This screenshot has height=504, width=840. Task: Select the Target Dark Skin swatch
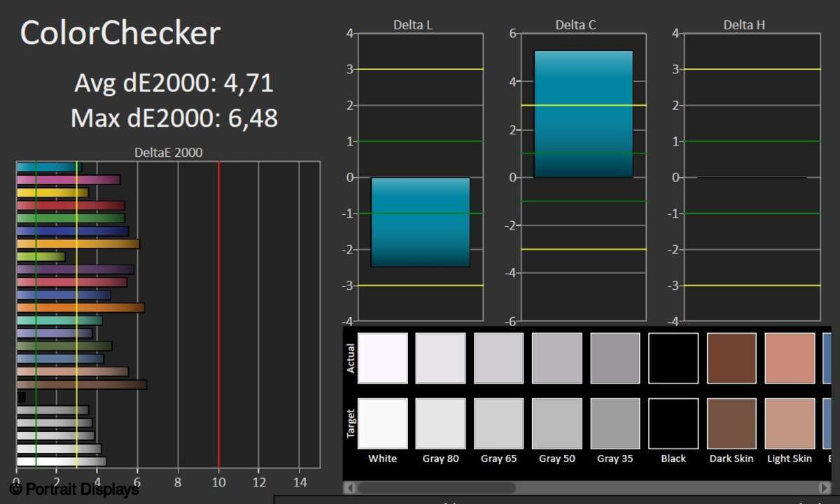tap(731, 423)
